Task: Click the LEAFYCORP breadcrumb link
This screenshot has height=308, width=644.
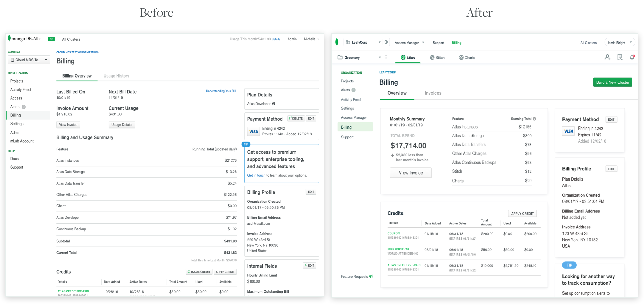Action: coord(387,72)
